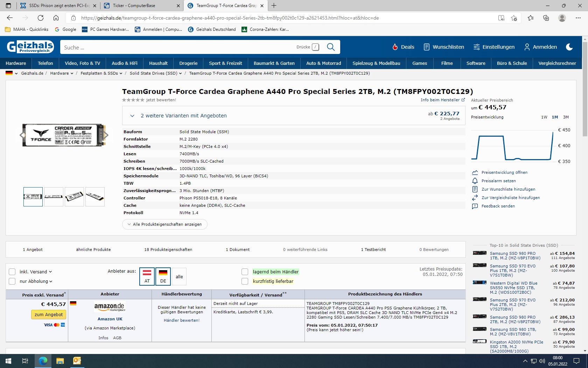Open the German flag country dropdown
This screenshot has height=368, width=588.
[x=12, y=73]
